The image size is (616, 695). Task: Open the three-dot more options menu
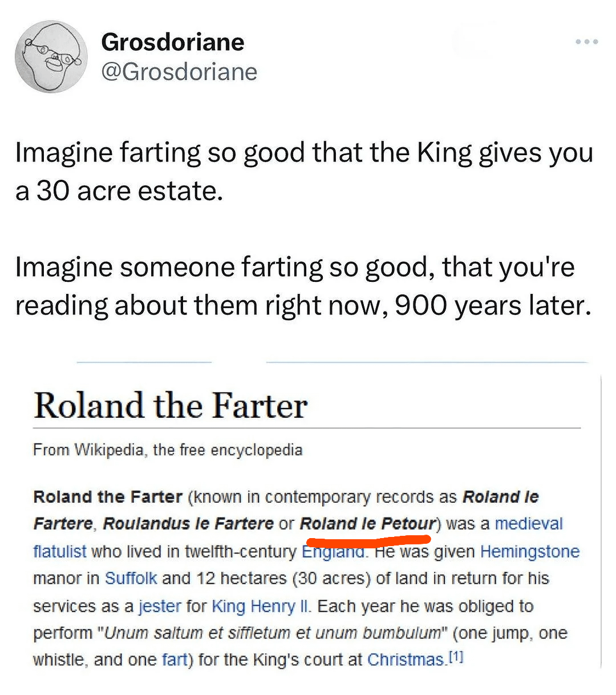[x=587, y=42]
